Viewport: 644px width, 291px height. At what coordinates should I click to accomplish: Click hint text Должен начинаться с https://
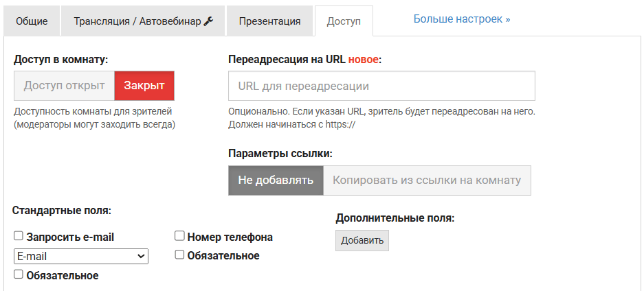(291, 125)
